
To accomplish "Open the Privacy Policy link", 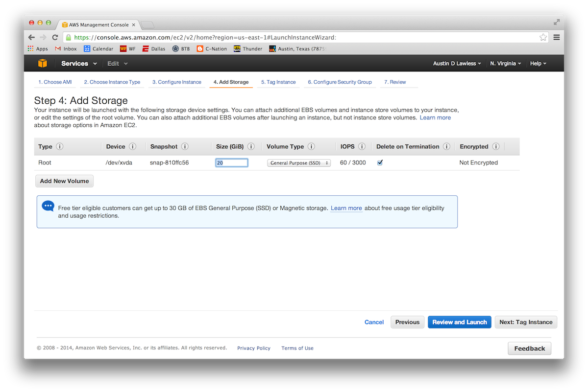I will pyautogui.click(x=254, y=348).
